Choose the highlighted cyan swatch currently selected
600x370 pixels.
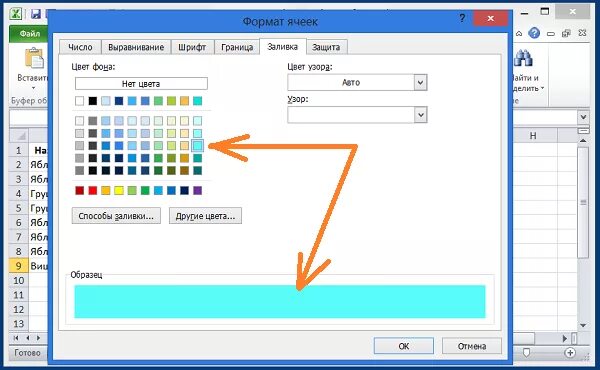pos(197,145)
